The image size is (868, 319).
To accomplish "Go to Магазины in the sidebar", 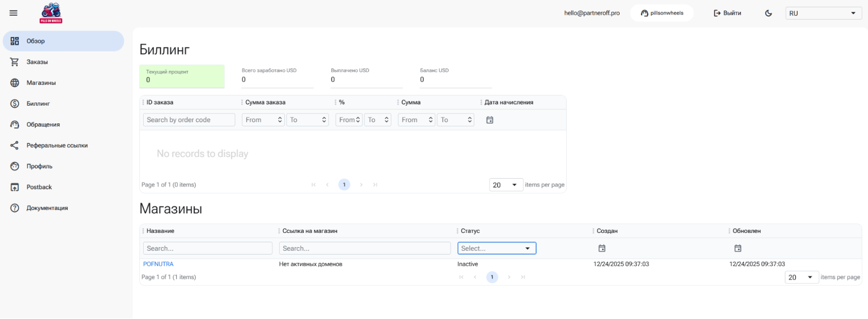I will 41,83.
